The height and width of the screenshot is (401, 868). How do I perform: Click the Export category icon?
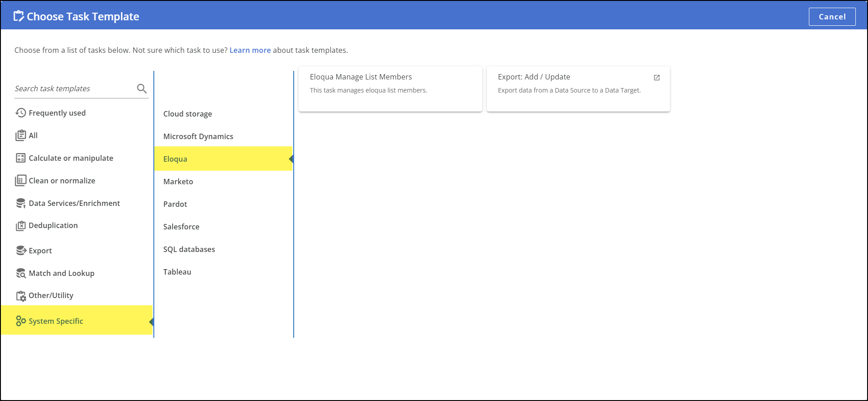(21, 251)
